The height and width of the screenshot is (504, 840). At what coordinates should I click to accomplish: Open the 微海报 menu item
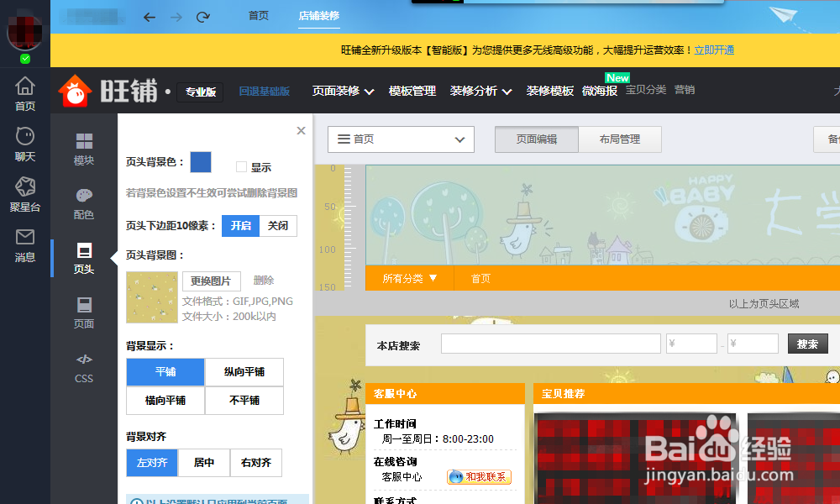click(600, 91)
